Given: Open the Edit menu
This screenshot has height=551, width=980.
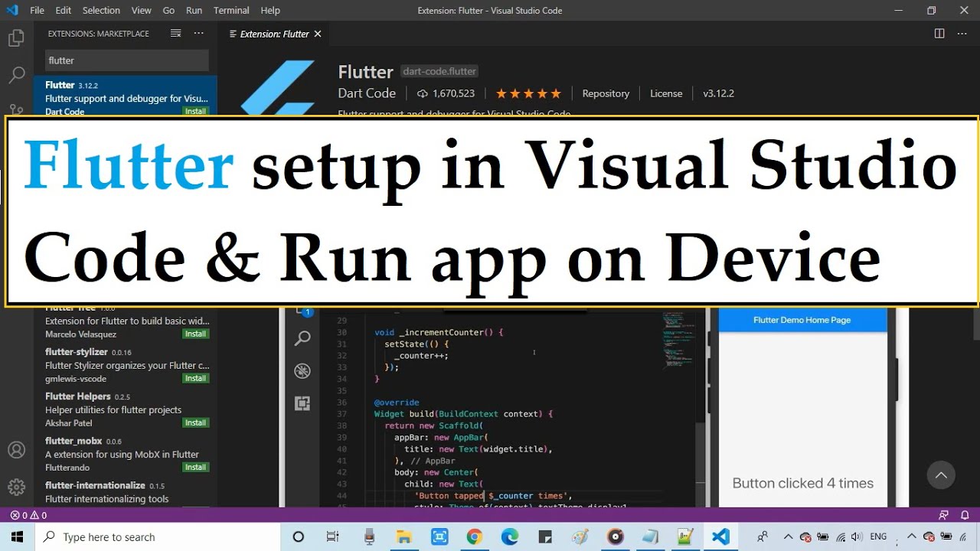Looking at the screenshot, I should [64, 10].
